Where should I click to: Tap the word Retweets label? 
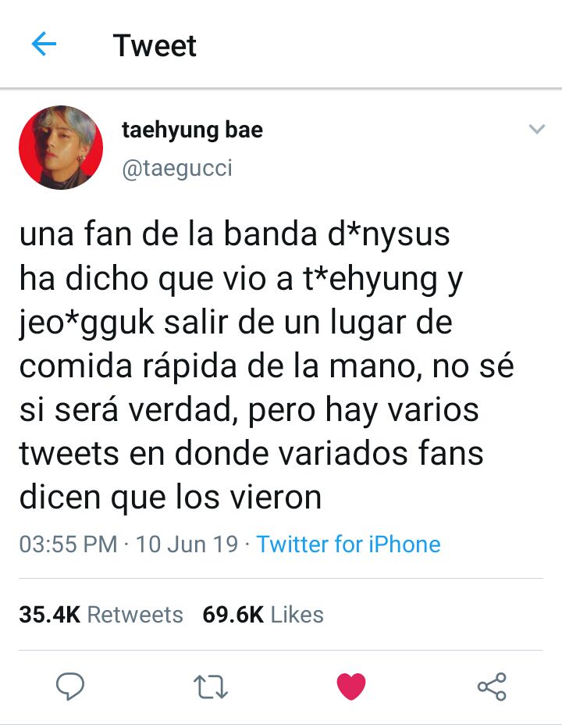pos(136,614)
